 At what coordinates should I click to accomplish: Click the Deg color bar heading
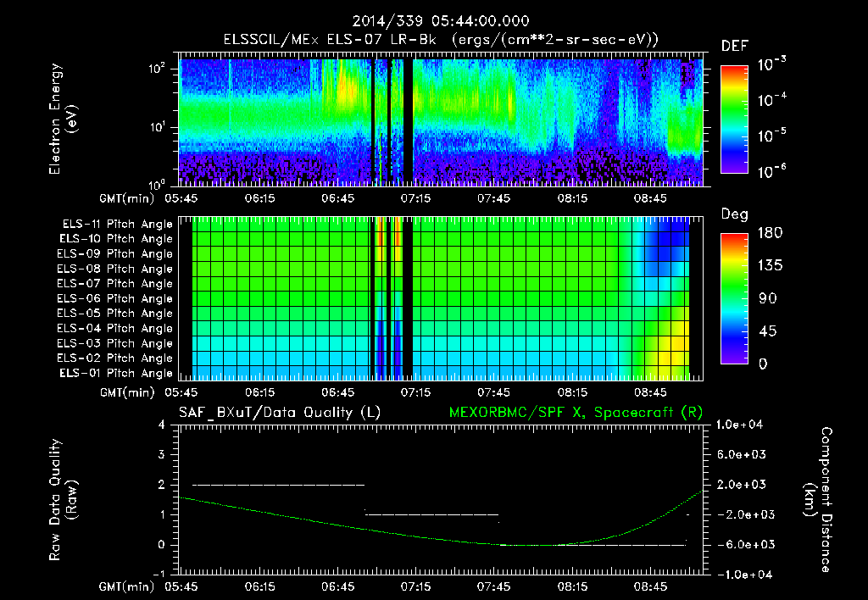pyautogui.click(x=735, y=214)
